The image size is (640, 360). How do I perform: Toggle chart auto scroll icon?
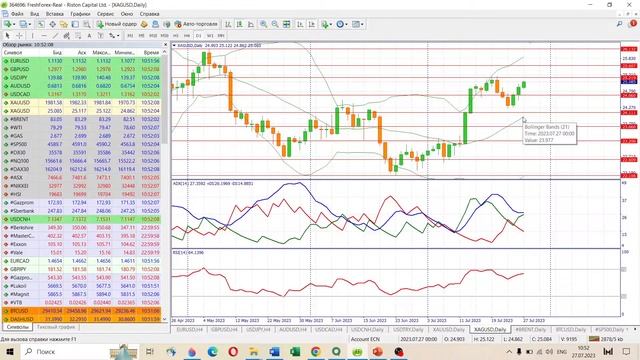(300, 24)
